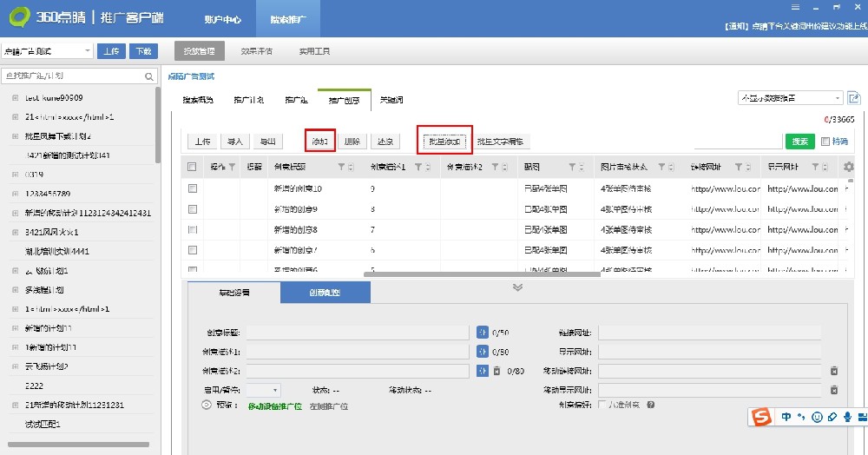
Task: Switch to the 账户中心 top tab
Action: [222, 19]
